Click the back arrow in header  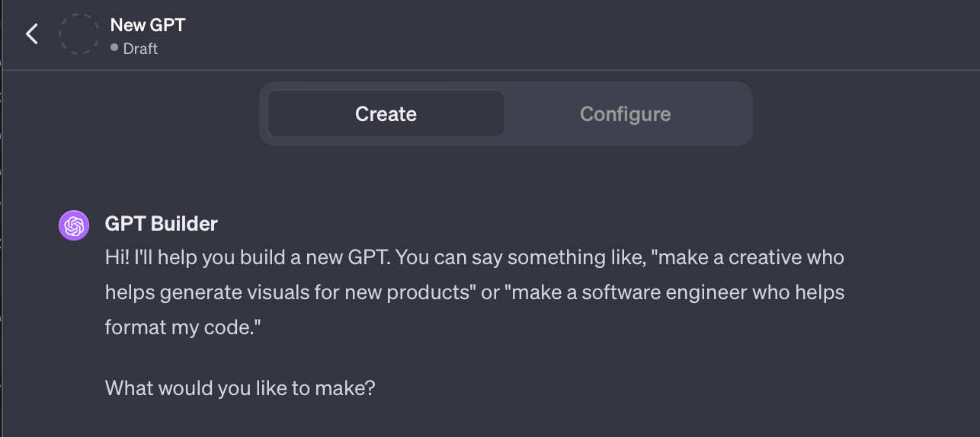point(31,34)
